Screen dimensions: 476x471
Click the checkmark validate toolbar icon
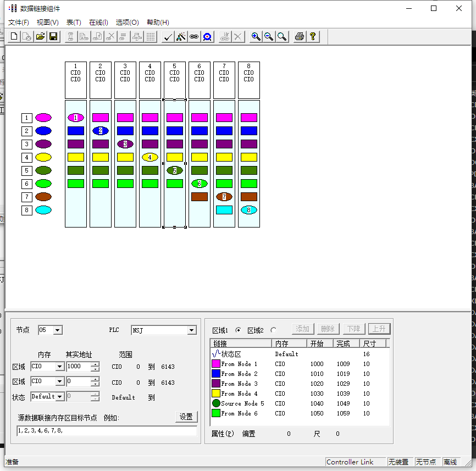pyautogui.click(x=168, y=37)
